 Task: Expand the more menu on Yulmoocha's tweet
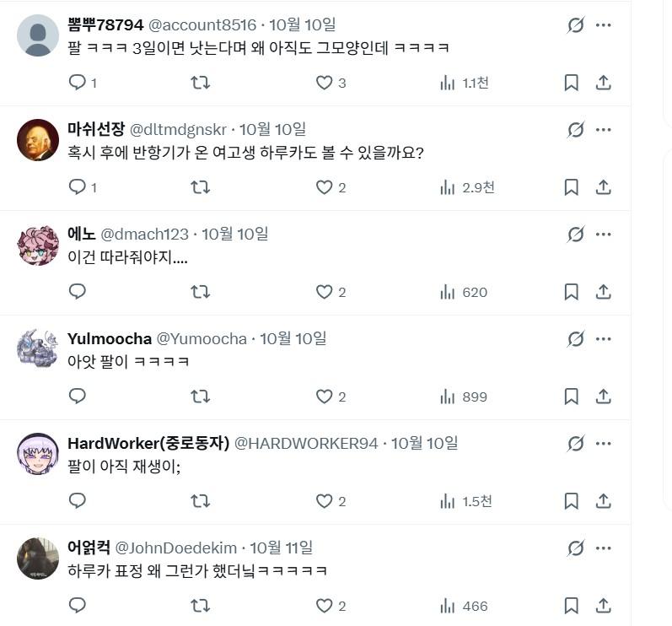(x=604, y=339)
